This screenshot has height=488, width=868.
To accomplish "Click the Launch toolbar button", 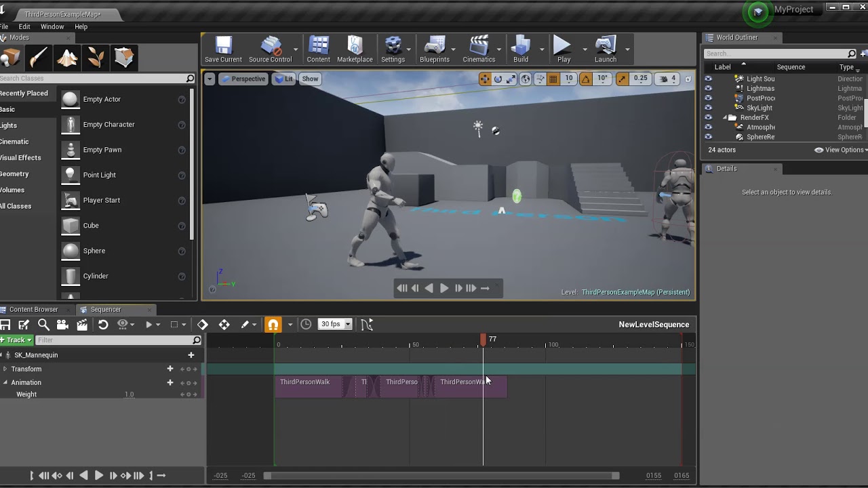I will click(x=606, y=49).
